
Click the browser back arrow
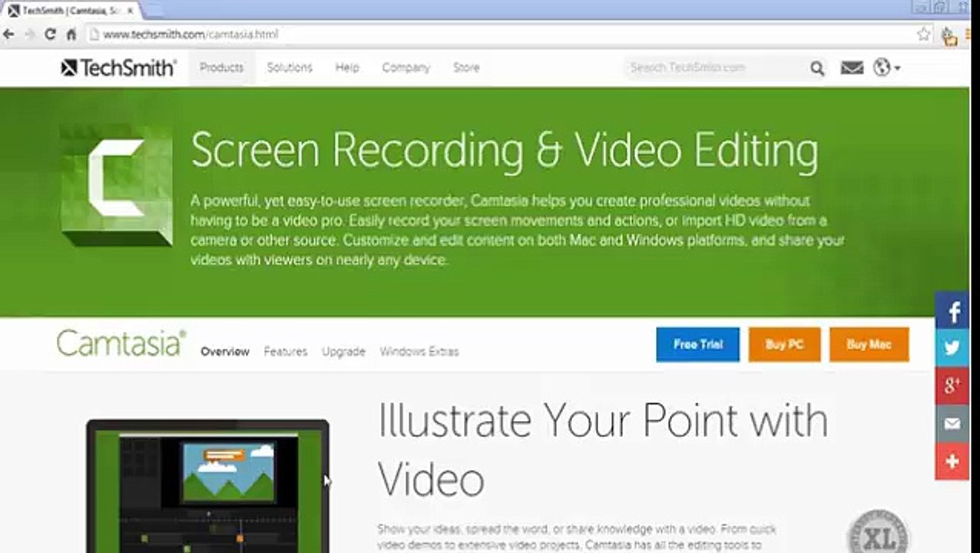coord(9,35)
